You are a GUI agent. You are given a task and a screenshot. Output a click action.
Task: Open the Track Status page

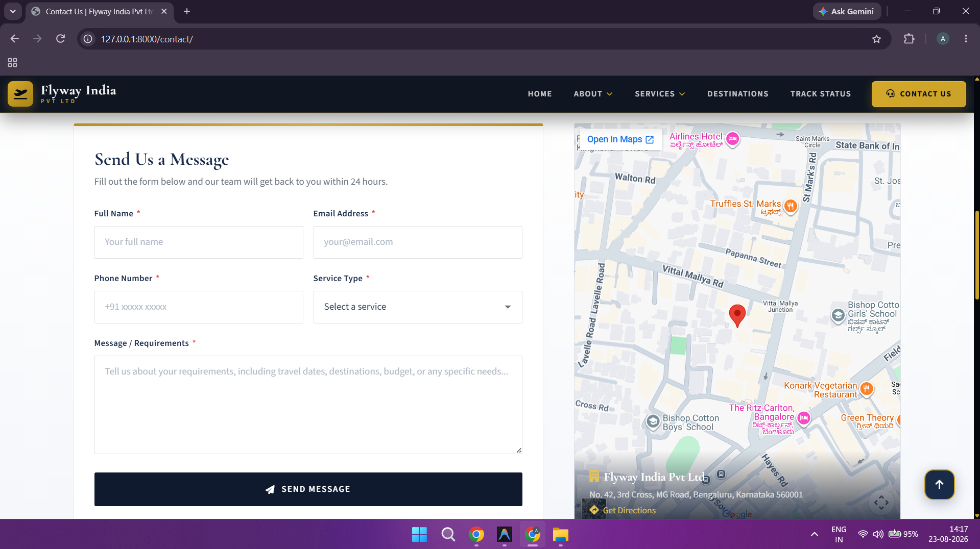(x=820, y=94)
